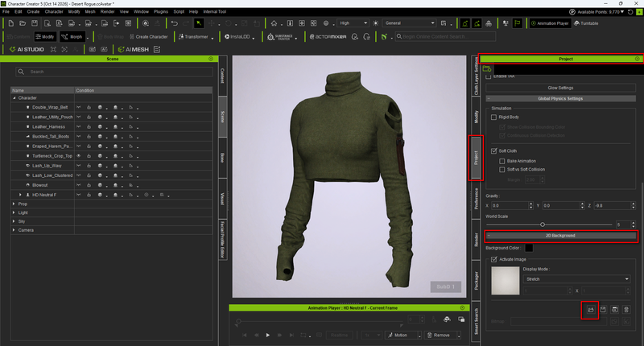The width and height of the screenshot is (644, 346).
Task: Expand the Prop tree node
Action: (14, 204)
